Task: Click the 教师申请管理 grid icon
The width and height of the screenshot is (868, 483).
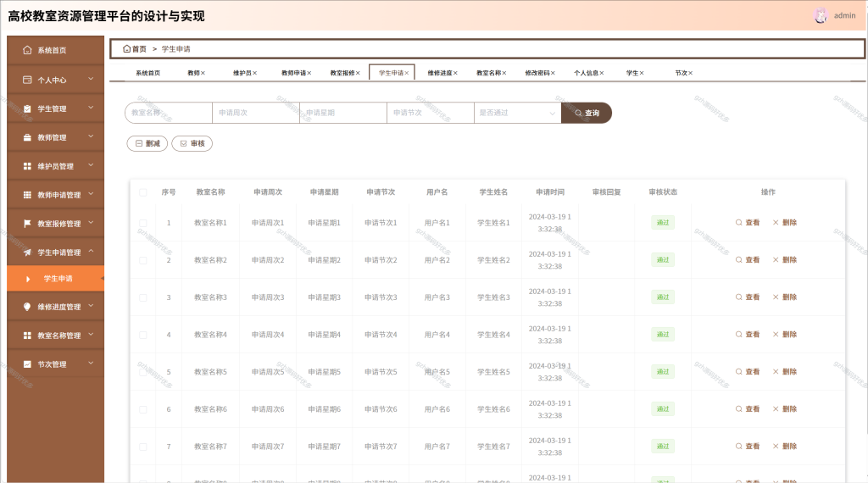Action: (x=27, y=195)
